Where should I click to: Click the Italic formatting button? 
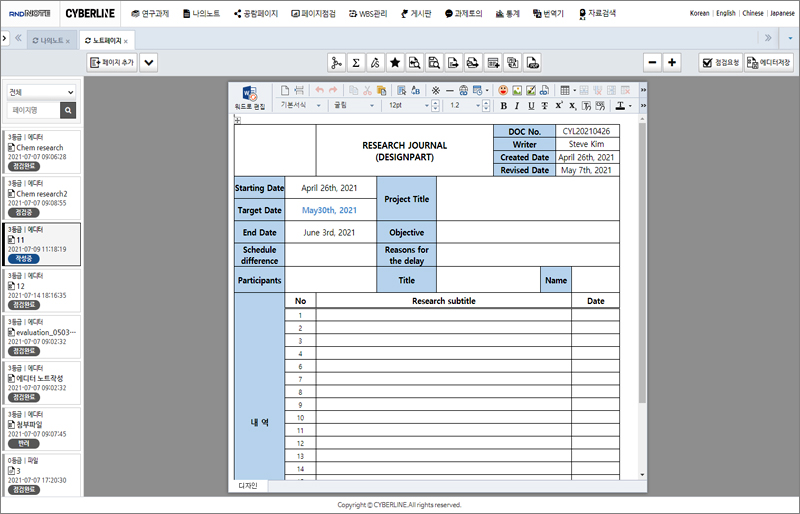tap(517, 105)
